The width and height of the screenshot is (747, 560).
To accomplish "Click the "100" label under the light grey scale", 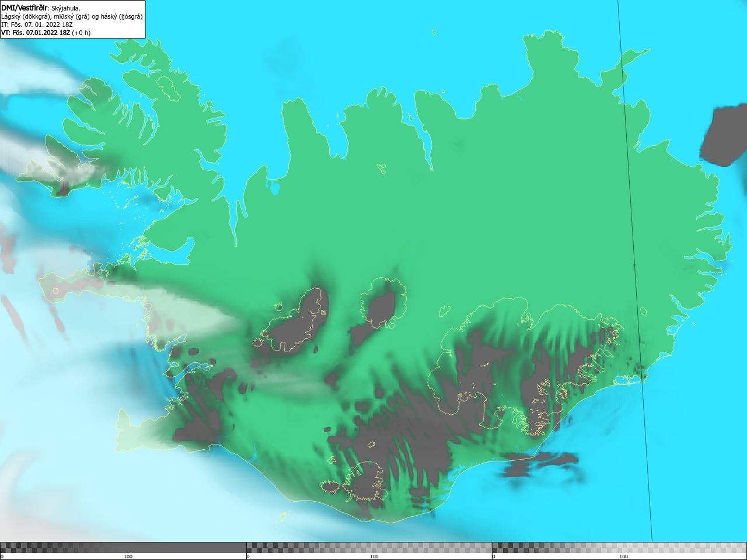I will (x=623, y=556).
